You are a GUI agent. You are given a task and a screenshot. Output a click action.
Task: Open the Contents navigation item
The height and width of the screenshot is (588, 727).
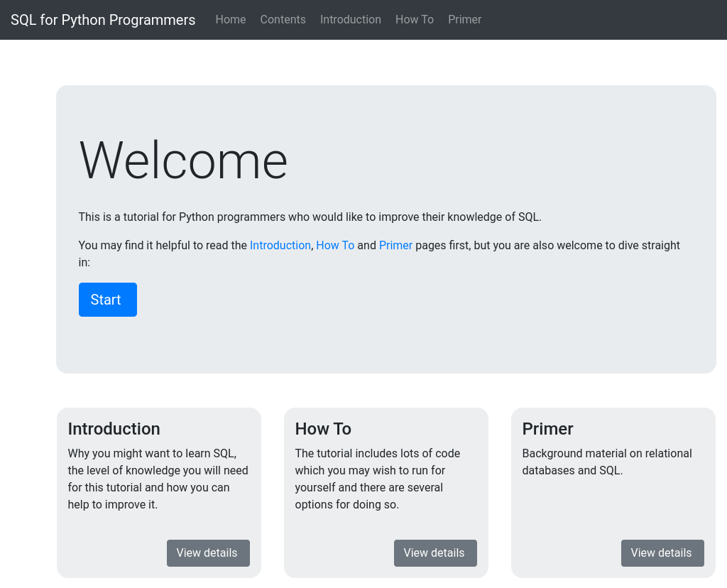pos(283,19)
